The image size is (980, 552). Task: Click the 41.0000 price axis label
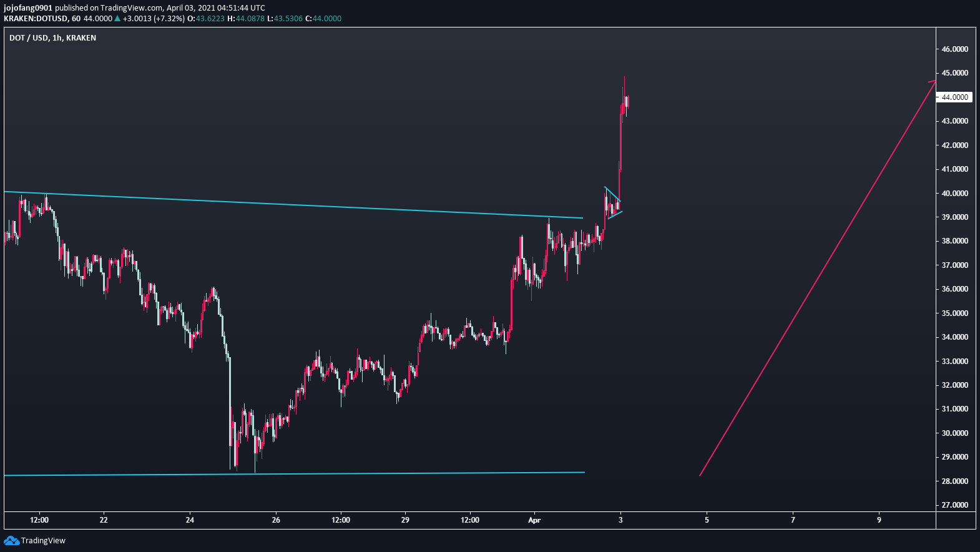tap(955, 169)
